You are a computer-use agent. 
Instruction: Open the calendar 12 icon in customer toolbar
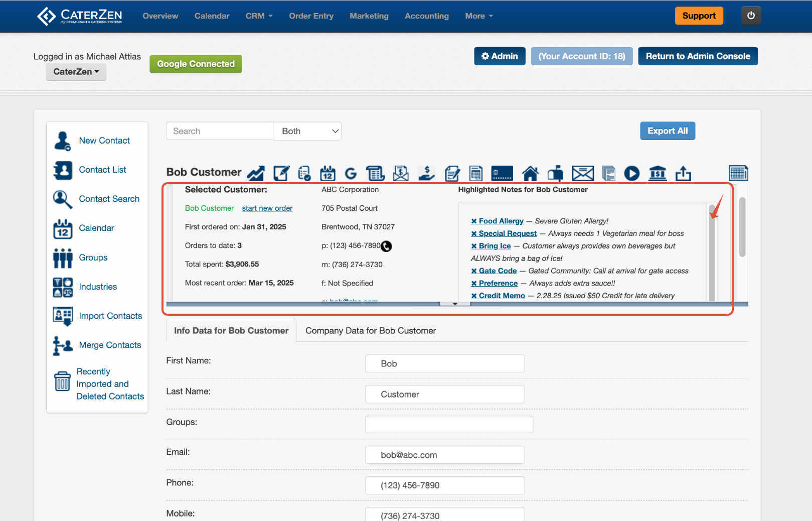(x=328, y=173)
